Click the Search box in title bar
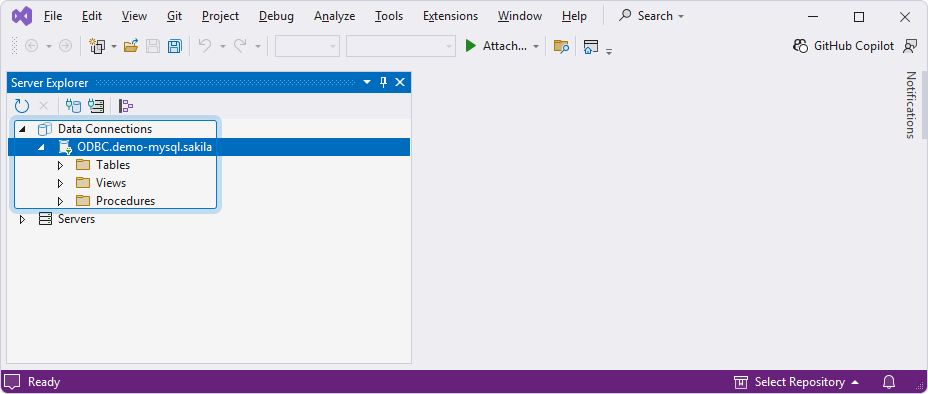The width and height of the screenshot is (928, 394). click(x=651, y=16)
